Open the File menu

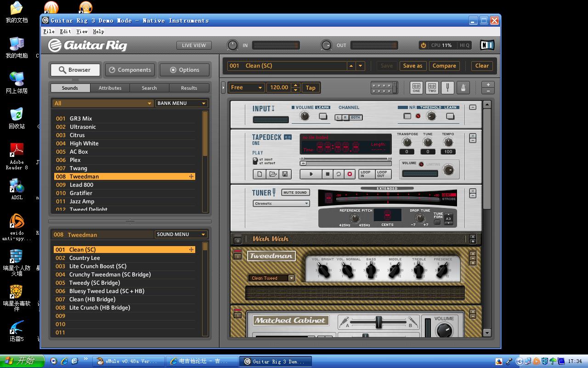click(49, 31)
